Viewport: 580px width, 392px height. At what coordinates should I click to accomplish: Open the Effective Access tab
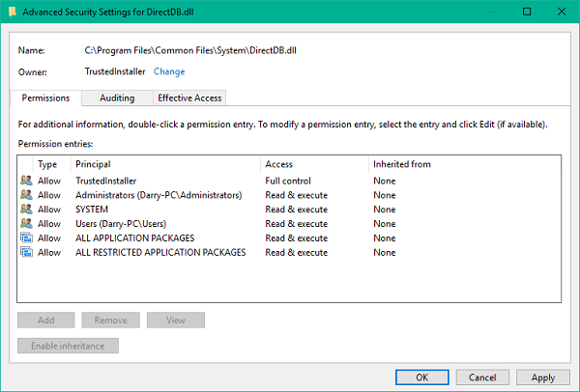189,98
